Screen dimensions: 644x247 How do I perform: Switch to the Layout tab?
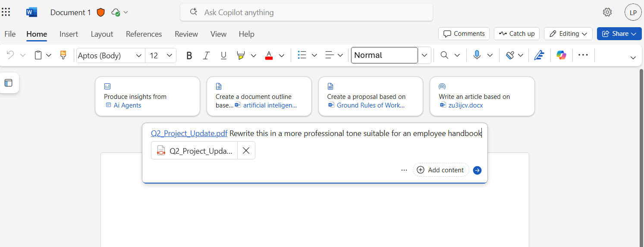pos(102,34)
